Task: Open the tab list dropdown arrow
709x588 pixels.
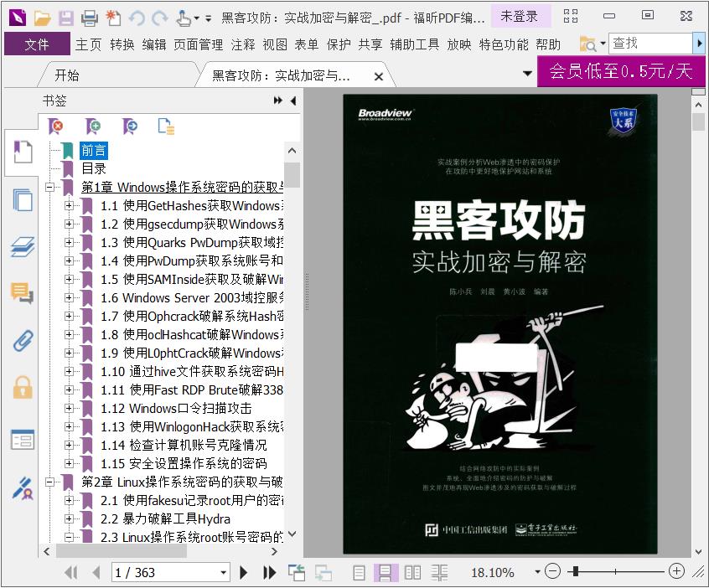Action: click(x=527, y=73)
